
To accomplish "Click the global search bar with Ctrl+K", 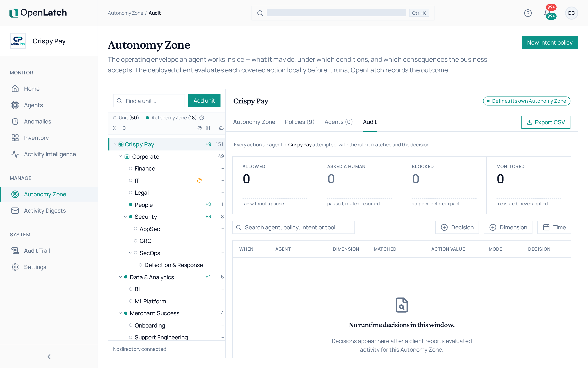I will [343, 13].
